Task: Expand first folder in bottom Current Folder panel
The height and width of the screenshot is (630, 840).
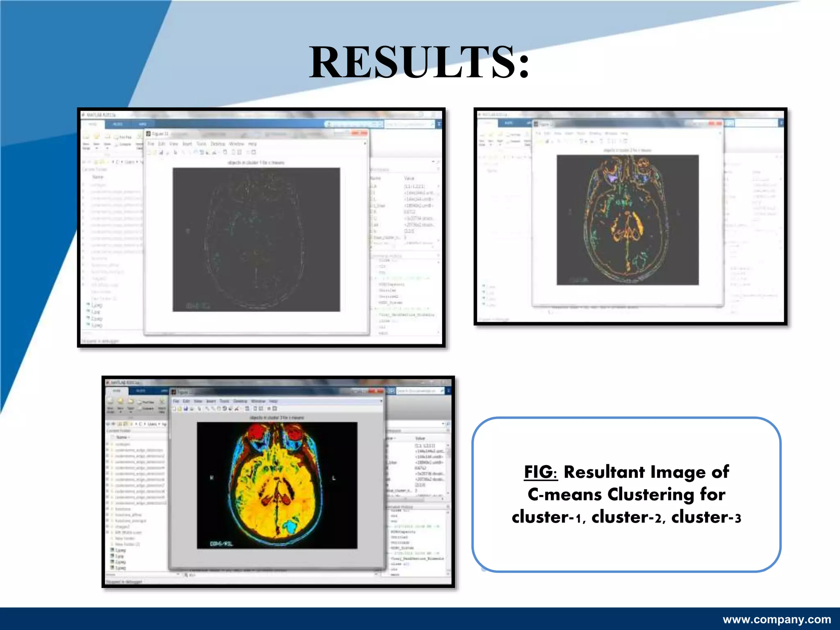Action: (x=107, y=444)
